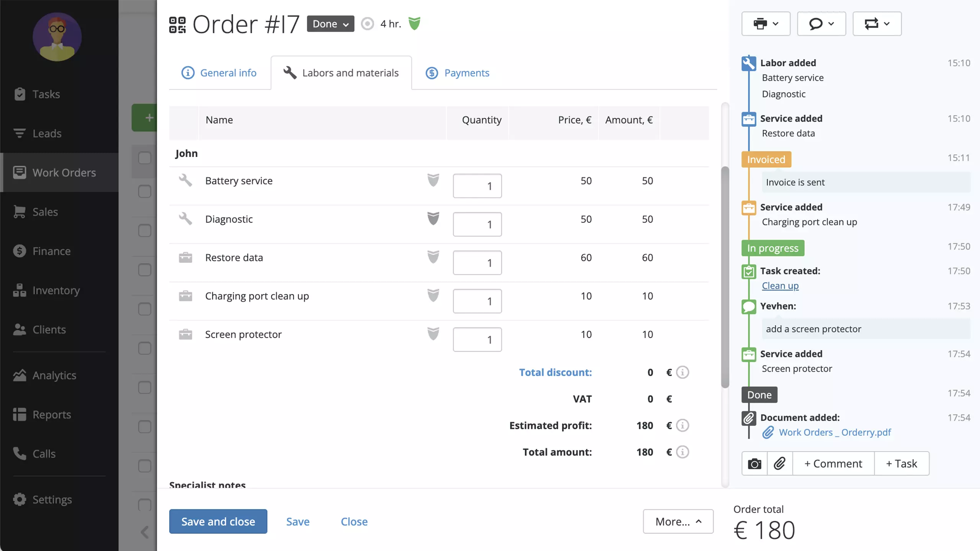
Task: Toggle the Done status dropdown
Action: [x=330, y=24]
